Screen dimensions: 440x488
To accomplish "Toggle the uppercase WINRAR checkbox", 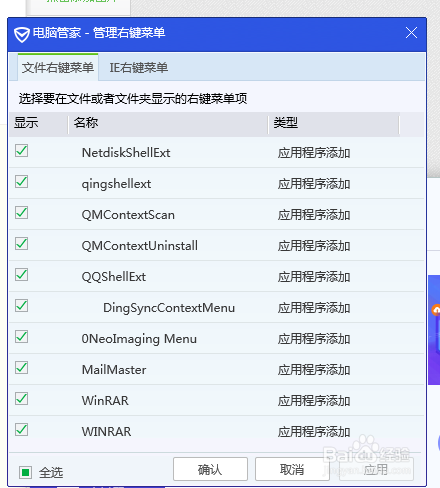I will [x=21, y=430].
